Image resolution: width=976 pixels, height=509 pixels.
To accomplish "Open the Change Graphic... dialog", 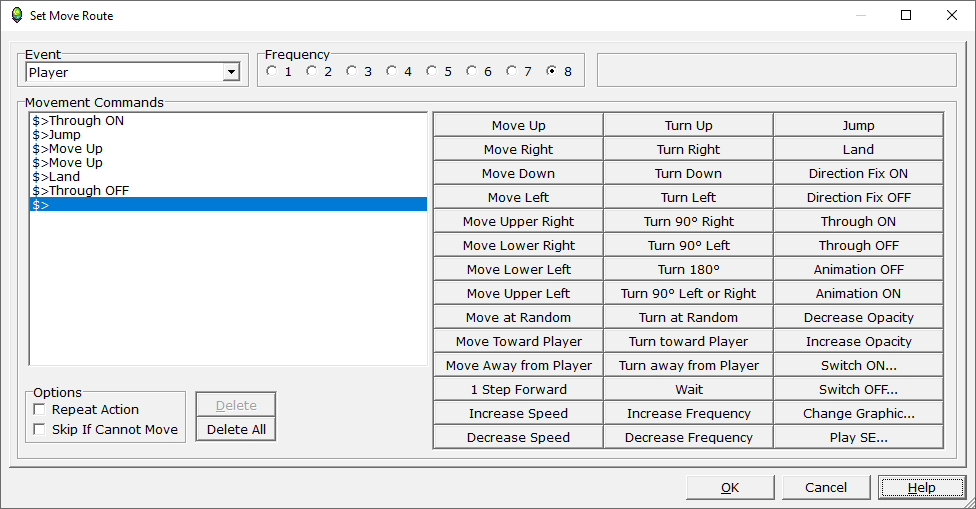I will pos(858,413).
